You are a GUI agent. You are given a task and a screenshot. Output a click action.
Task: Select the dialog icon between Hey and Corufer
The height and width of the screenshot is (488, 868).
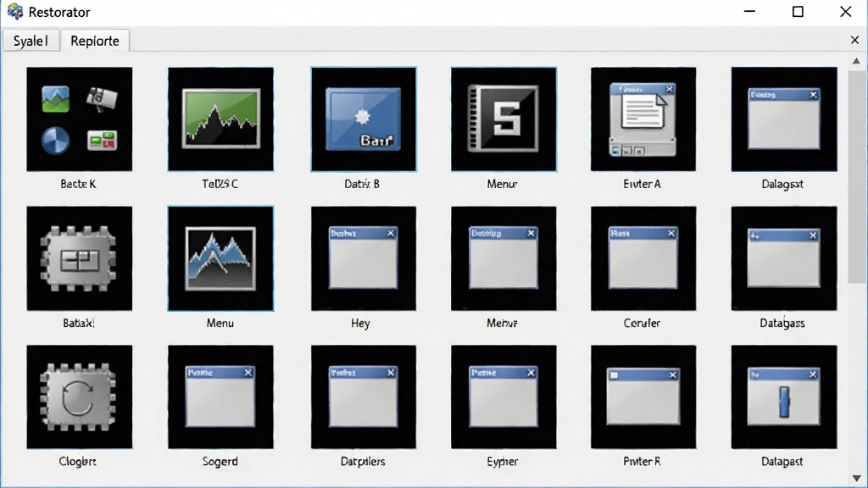click(x=504, y=258)
